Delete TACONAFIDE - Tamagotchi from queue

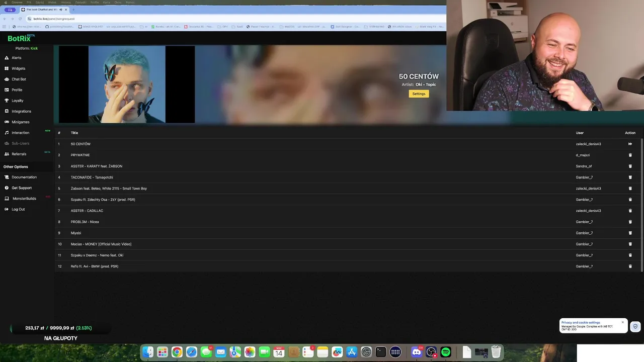click(630, 177)
